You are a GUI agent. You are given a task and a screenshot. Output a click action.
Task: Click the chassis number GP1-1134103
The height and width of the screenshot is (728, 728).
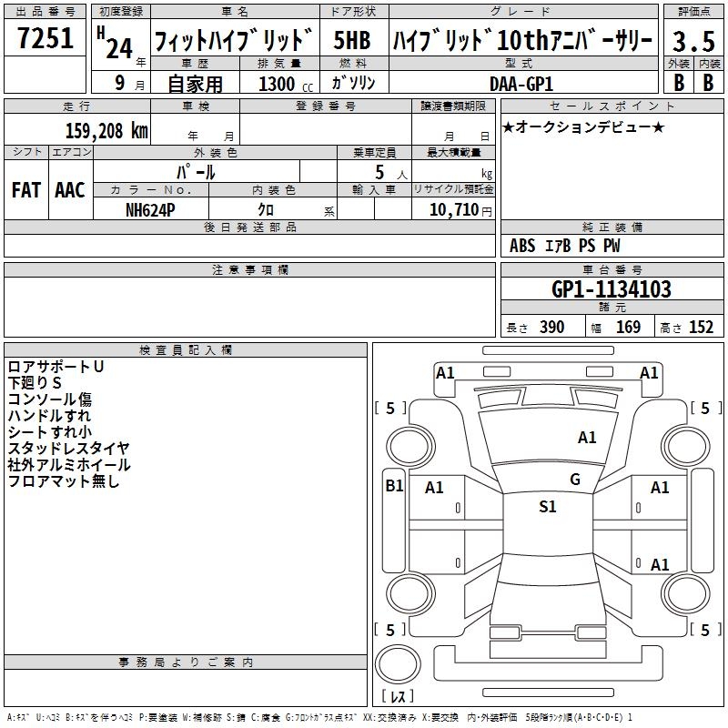click(x=612, y=289)
